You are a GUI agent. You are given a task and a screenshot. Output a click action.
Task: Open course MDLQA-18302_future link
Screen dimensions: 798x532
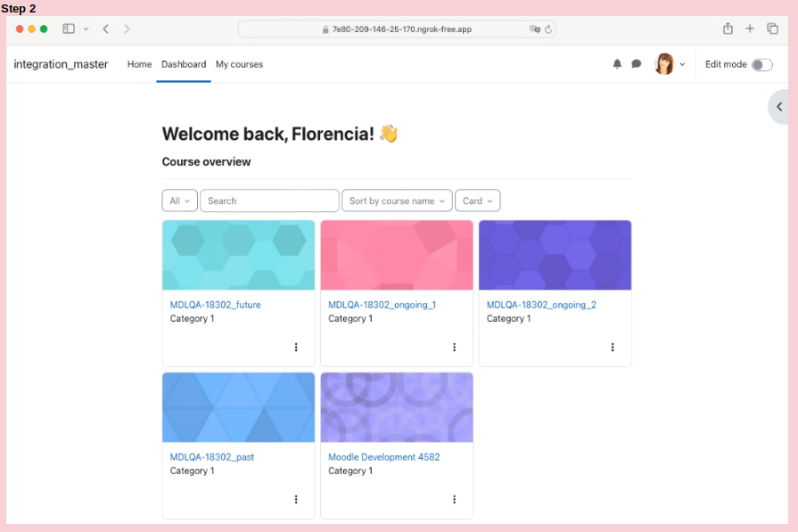click(215, 305)
